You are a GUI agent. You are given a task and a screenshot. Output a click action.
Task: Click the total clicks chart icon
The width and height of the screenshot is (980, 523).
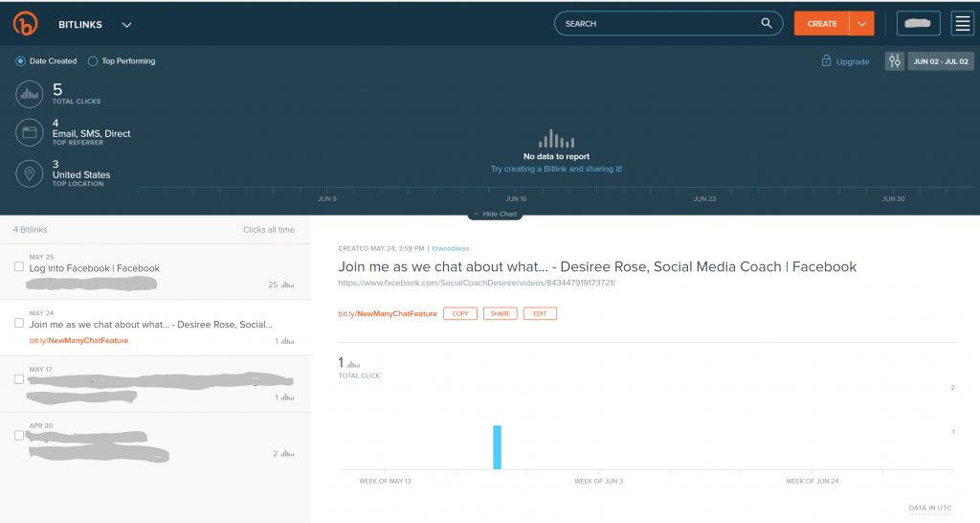pos(30,95)
